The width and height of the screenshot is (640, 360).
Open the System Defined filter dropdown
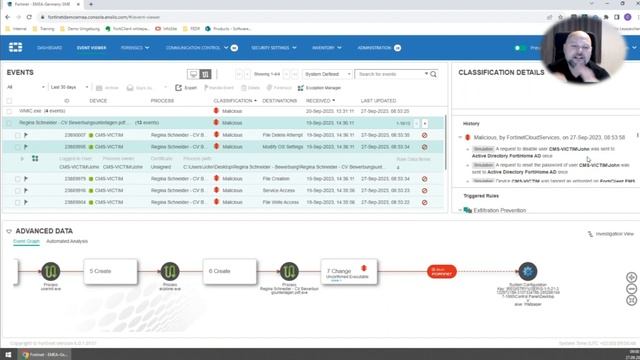point(327,74)
